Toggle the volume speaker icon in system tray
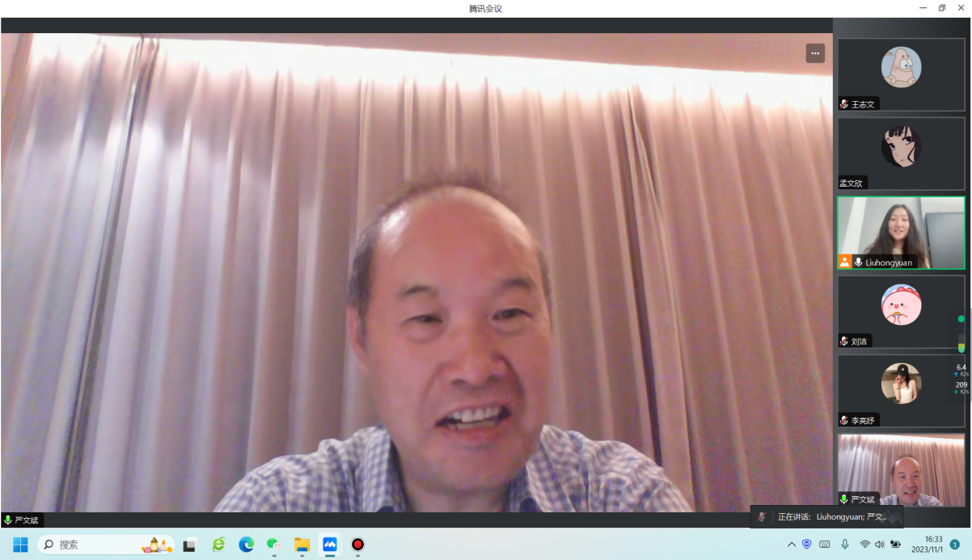The height and width of the screenshot is (560, 972). pyautogui.click(x=879, y=545)
